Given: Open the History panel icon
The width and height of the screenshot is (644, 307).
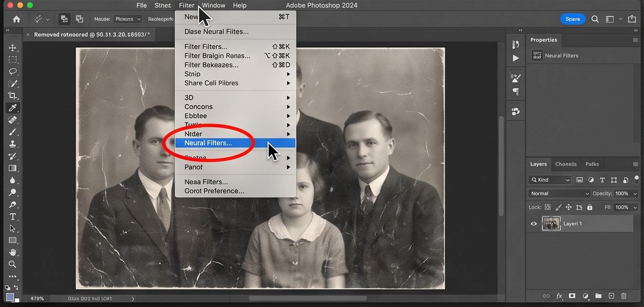Looking at the screenshot, I should (516, 44).
